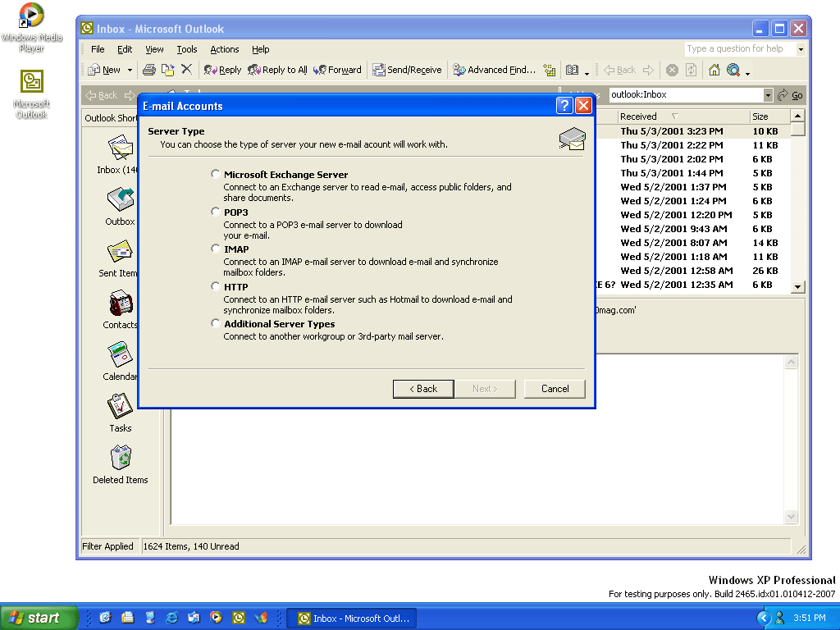Click the Home icon in web toolbar

click(714, 70)
